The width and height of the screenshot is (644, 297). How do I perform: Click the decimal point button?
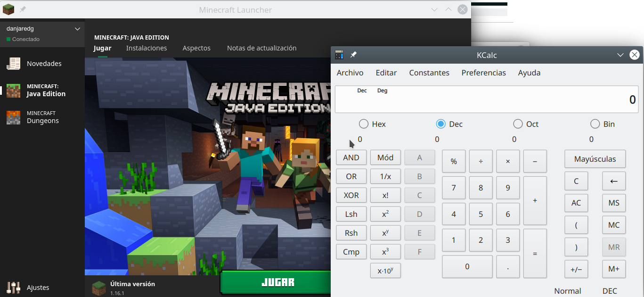[508, 267]
